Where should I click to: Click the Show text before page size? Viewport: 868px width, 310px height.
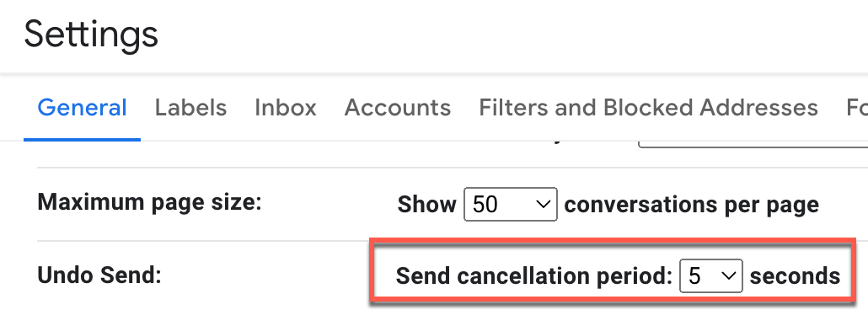point(426,205)
